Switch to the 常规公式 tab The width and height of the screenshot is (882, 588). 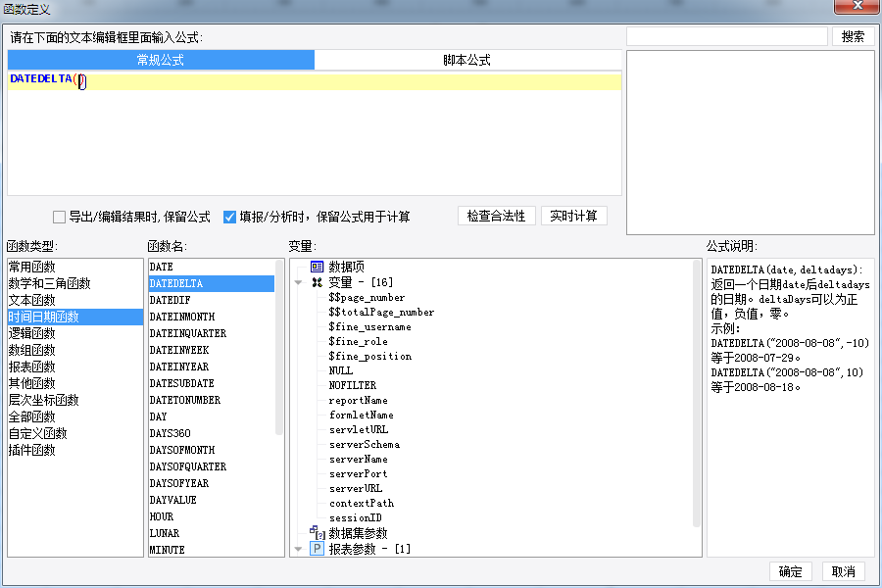[161, 60]
